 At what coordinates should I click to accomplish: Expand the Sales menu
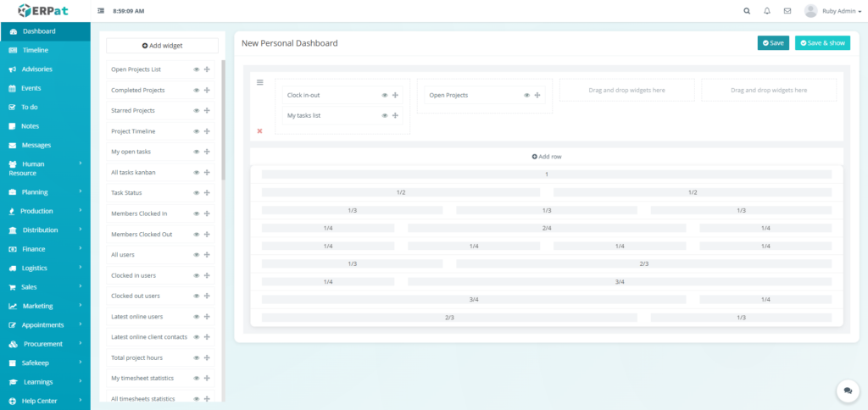click(45, 287)
